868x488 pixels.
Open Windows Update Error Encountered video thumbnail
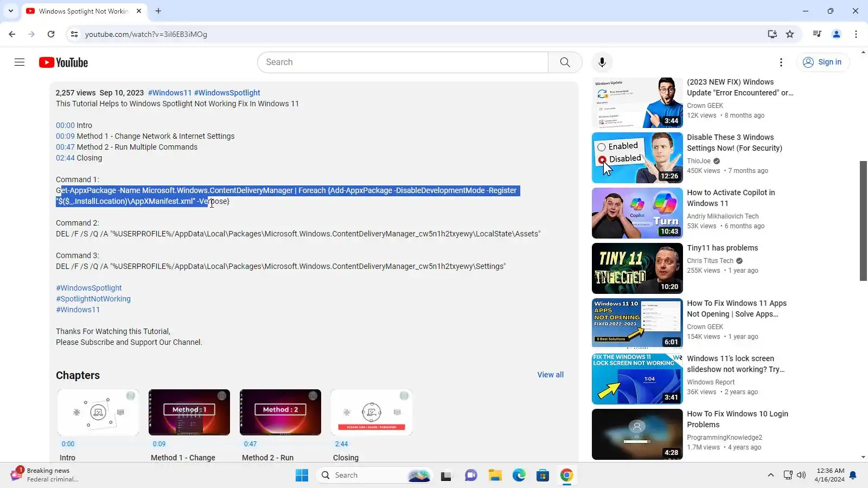point(637,102)
